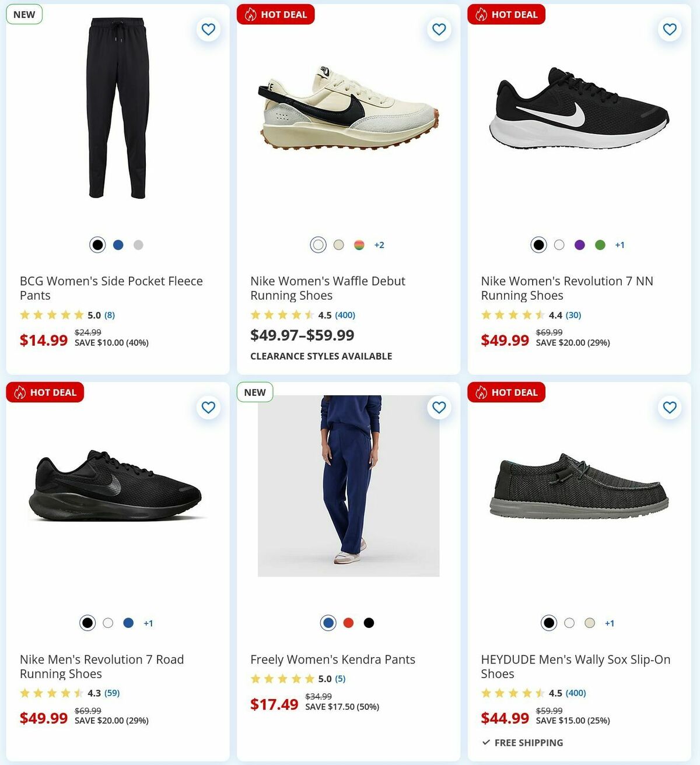Click the HOT DEAL label on Men's Revolution 7
Image resolution: width=700 pixels, height=765 pixels.
tap(44, 392)
